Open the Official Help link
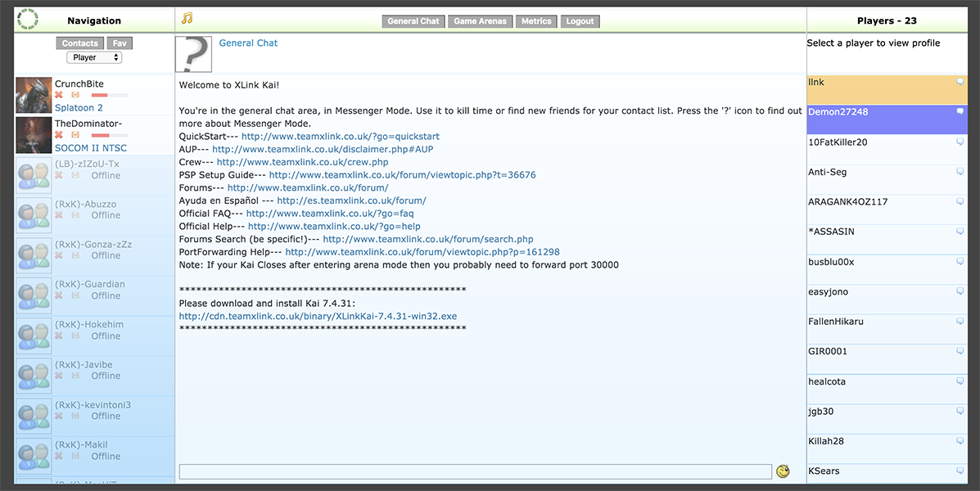The width and height of the screenshot is (980, 491). point(334,226)
